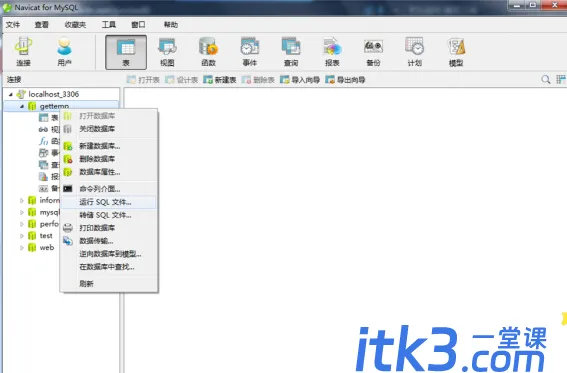567x373 pixels.
Task: Open the 视图 (View) toolbar icon
Action: [x=167, y=52]
